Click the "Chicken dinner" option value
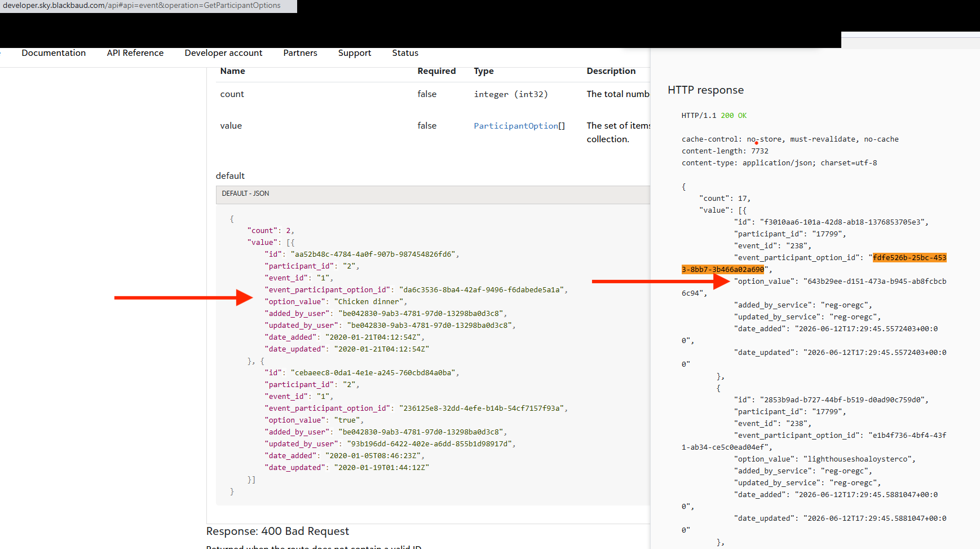The height and width of the screenshot is (549, 980). pyautogui.click(x=369, y=302)
